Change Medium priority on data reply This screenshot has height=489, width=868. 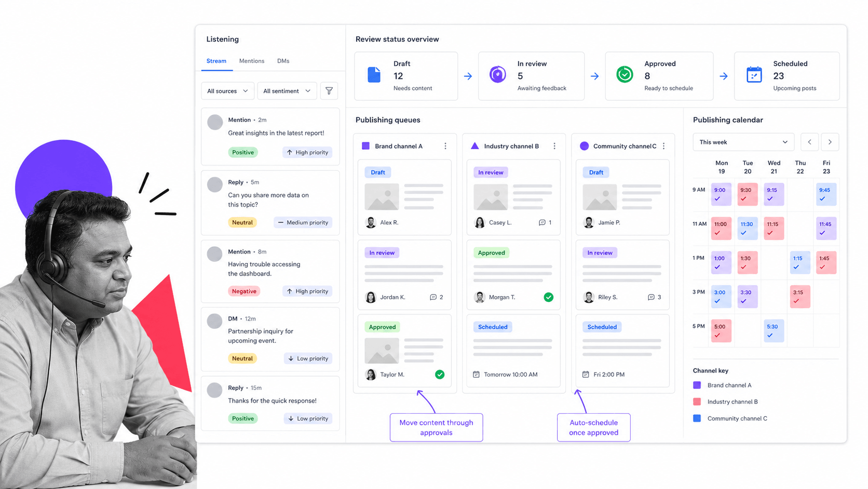[x=303, y=222]
